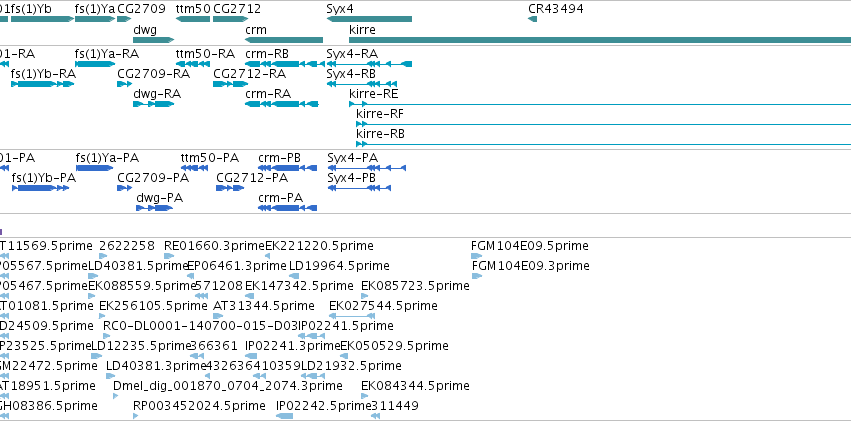This screenshot has width=851, height=421.
Task: Click the crm gene bar
Action: click(x=284, y=40)
